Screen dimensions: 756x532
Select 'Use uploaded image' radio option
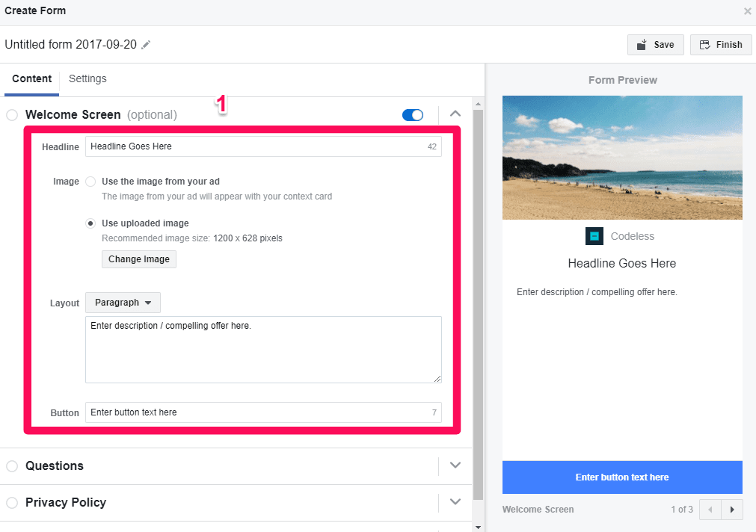[x=90, y=223]
